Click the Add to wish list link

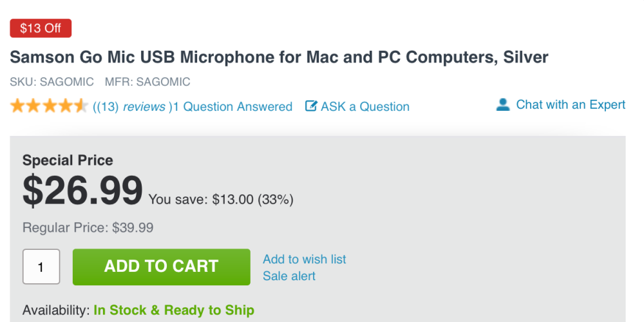pos(304,259)
